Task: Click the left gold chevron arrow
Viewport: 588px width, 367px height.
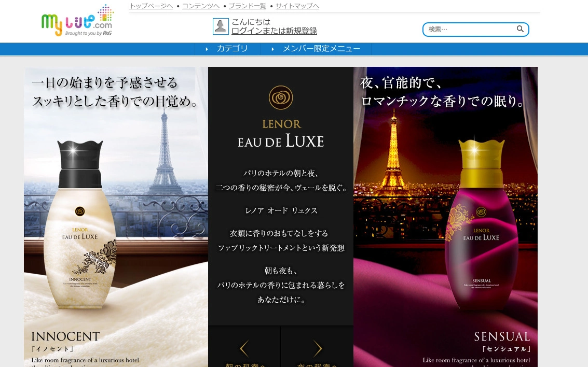Action: coord(244,348)
